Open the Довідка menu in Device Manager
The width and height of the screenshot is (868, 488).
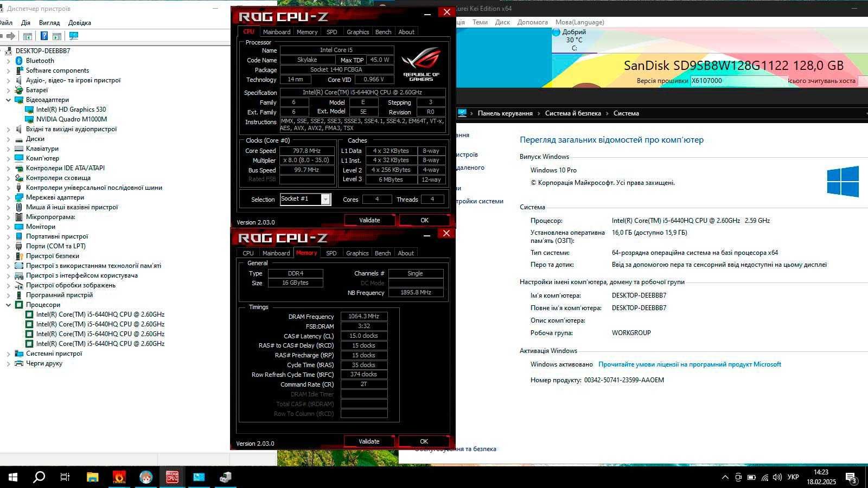[80, 23]
